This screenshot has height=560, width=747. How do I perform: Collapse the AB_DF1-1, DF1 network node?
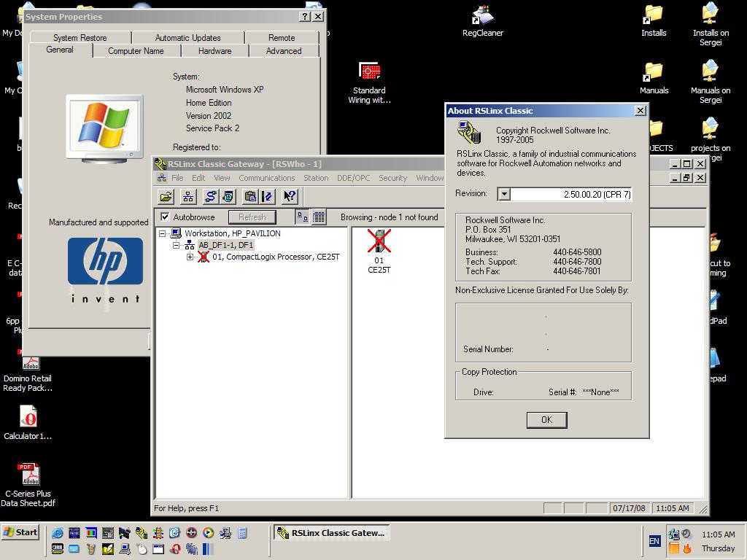[177, 245]
